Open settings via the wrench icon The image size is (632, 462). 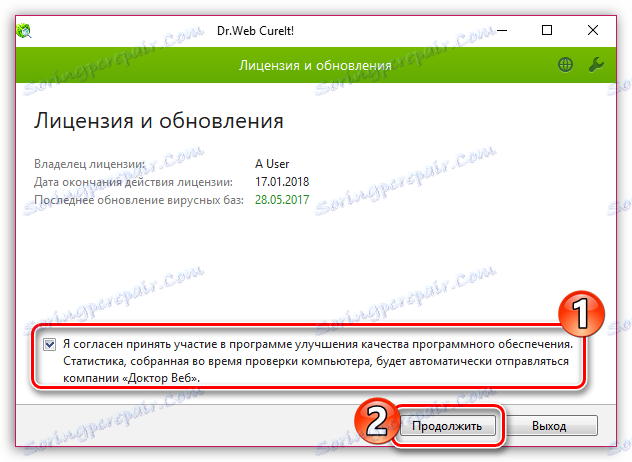tap(596, 65)
